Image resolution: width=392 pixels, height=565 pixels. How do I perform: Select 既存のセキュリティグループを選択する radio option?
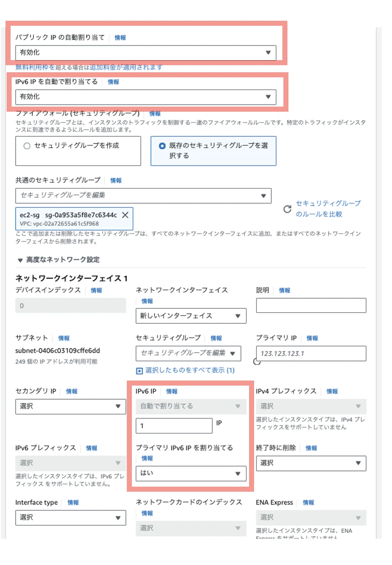tap(213, 151)
